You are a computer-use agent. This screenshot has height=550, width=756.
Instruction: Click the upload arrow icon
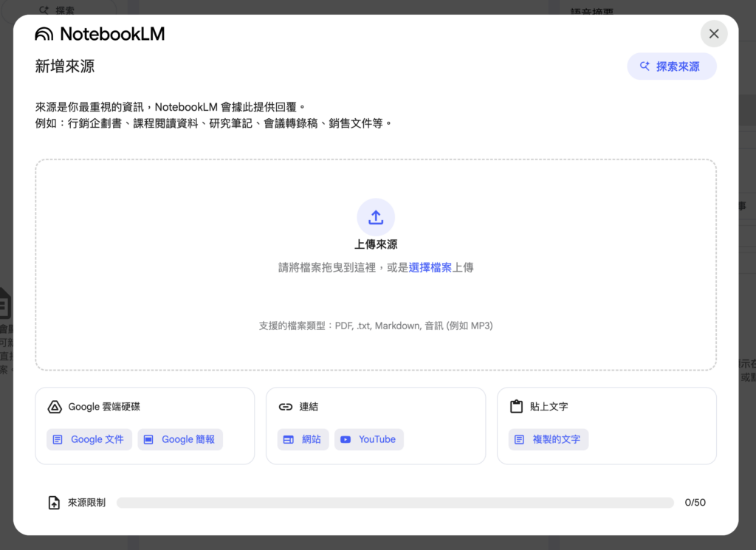pos(376,217)
